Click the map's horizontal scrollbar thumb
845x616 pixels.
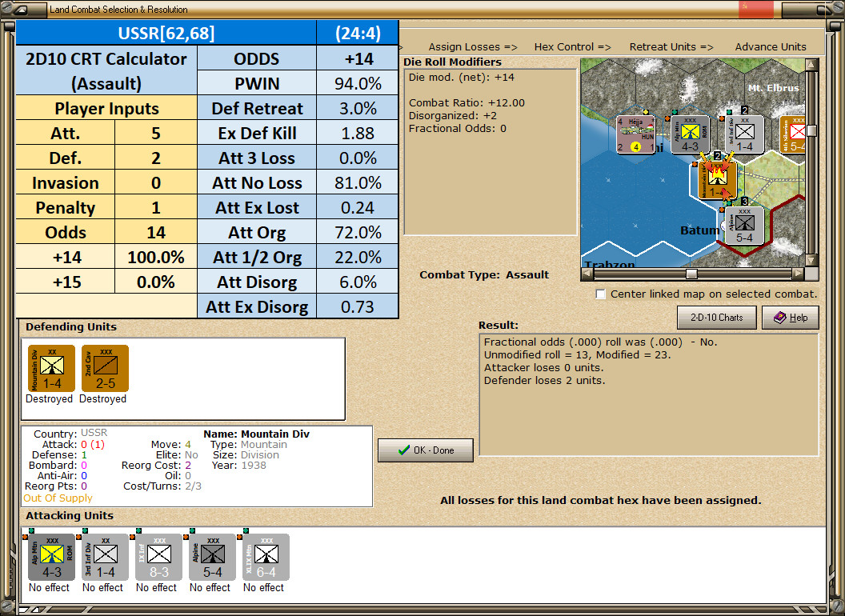click(x=691, y=274)
